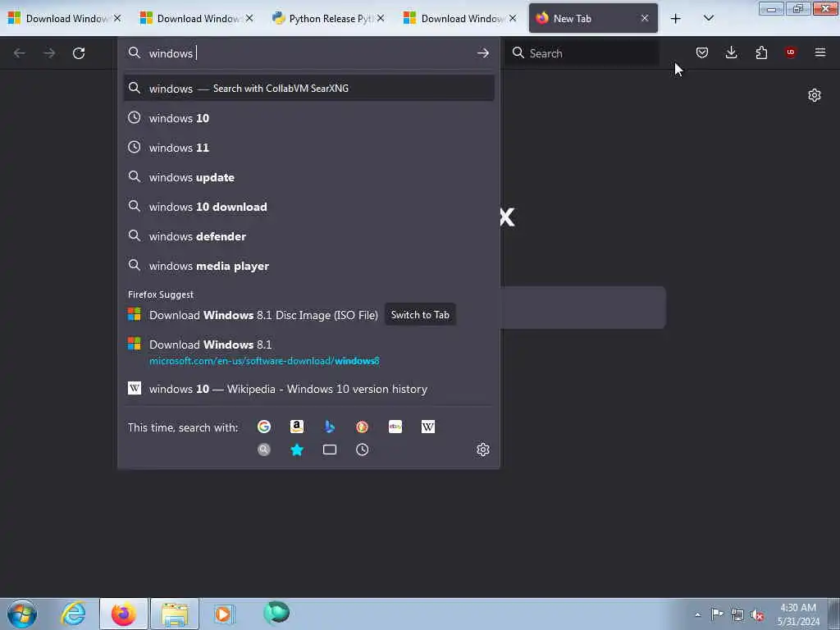Click the address bar containing 'windows'
The height and width of the screenshot is (630, 840).
[x=308, y=53]
